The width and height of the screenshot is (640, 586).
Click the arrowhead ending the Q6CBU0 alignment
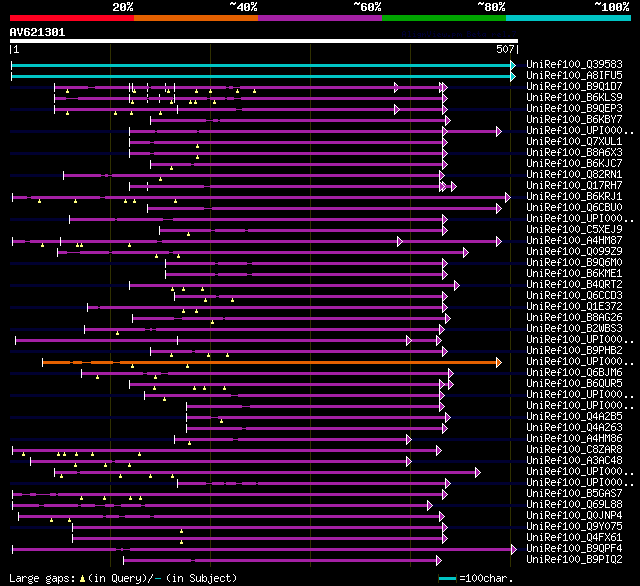pyautogui.click(x=499, y=209)
